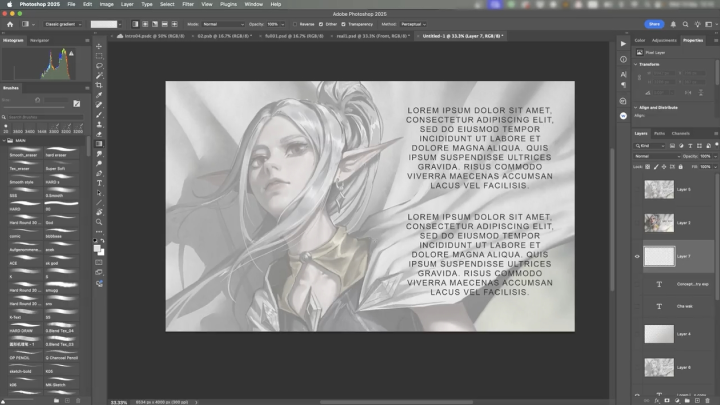The width and height of the screenshot is (720, 405).
Task: Select the Move tool
Action: coord(99,46)
